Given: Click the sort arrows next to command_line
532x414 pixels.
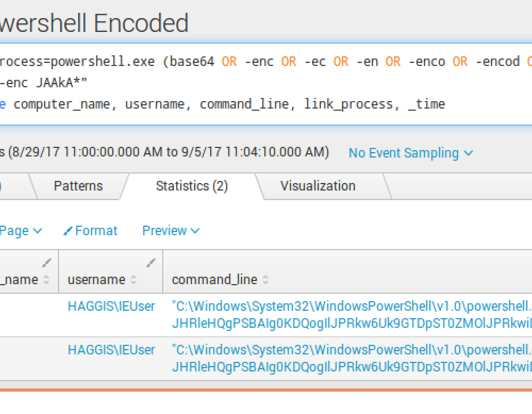Looking at the screenshot, I should pyautogui.click(x=265, y=280).
